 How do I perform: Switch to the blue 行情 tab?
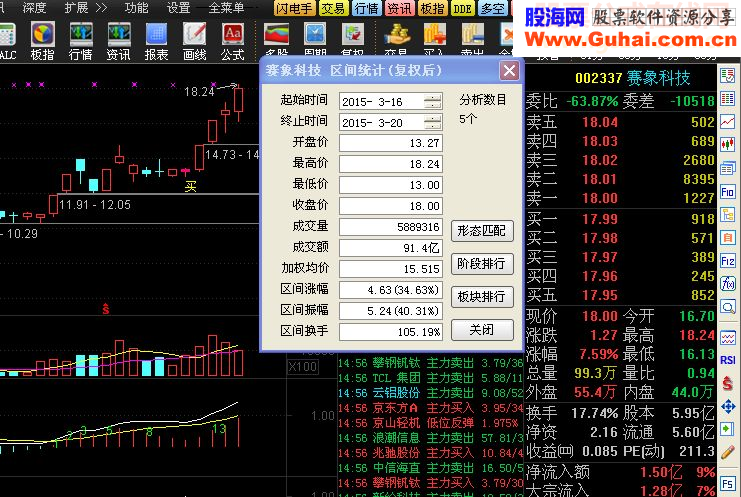[x=367, y=9]
